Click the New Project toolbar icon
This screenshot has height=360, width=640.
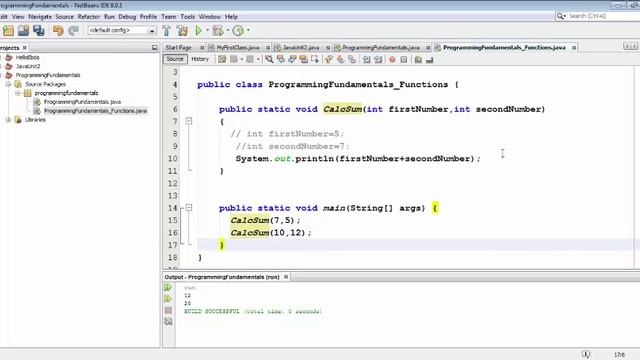click(8, 31)
